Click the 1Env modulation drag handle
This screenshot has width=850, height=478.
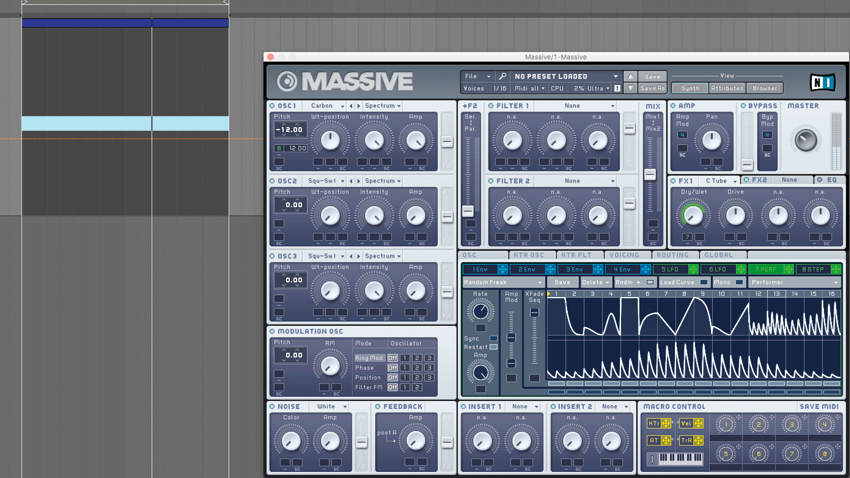pos(503,269)
